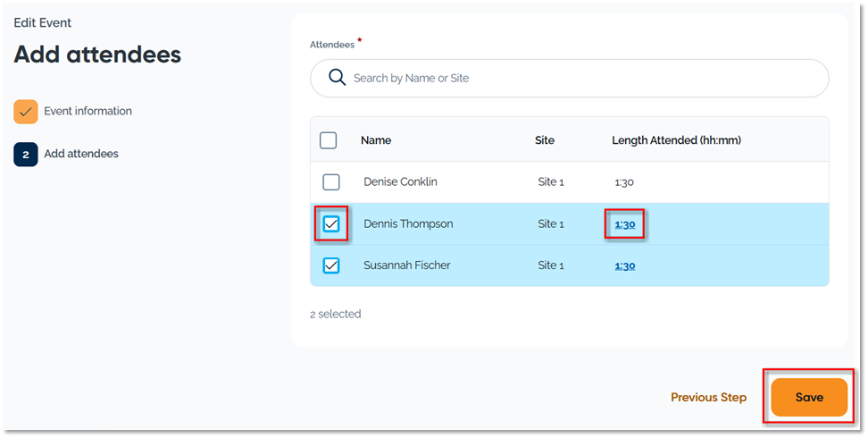Click the orange checkmark step icon

[26, 112]
